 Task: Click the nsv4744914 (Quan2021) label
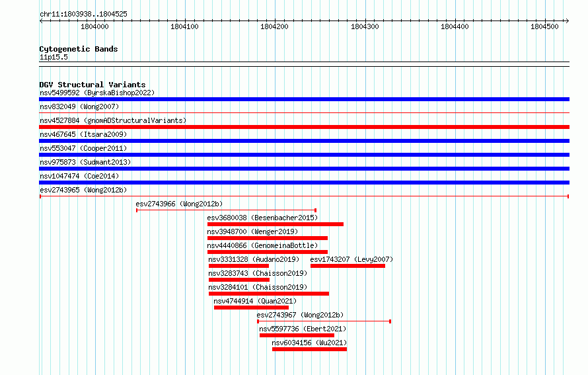pyautogui.click(x=255, y=301)
